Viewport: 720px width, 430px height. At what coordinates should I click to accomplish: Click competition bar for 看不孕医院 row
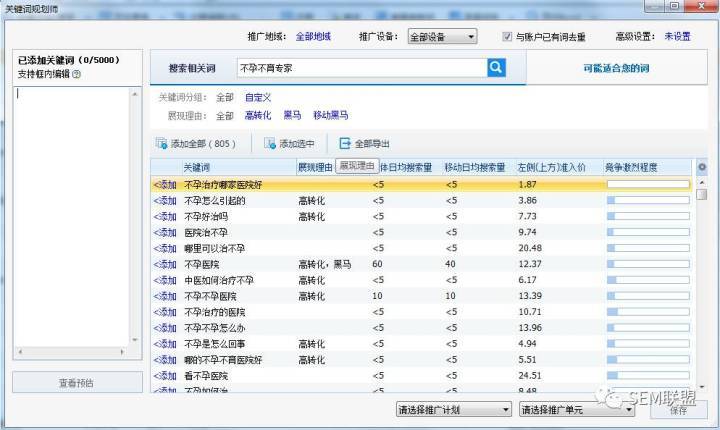[x=648, y=375]
